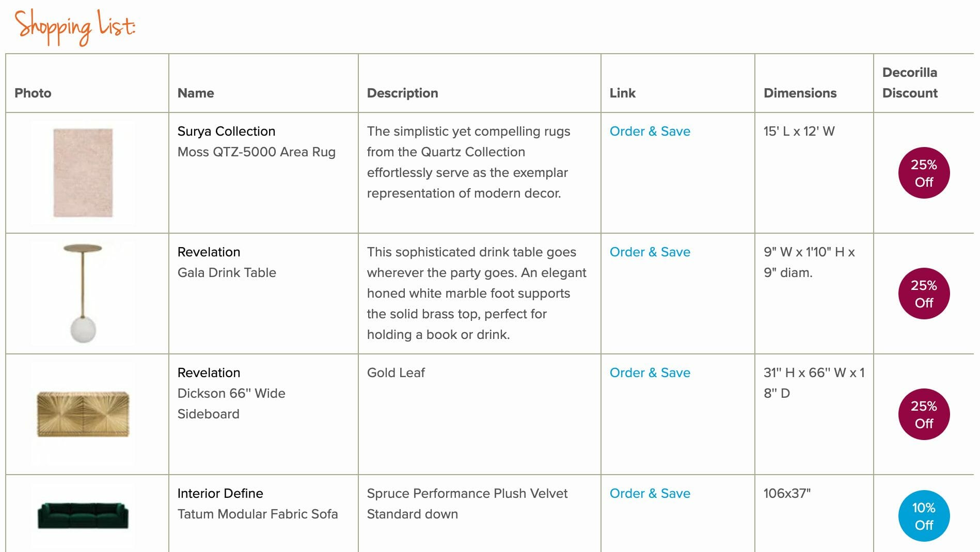This screenshot has width=980, height=552.
Task: Click the blue 10% Off badge
Action: click(924, 516)
